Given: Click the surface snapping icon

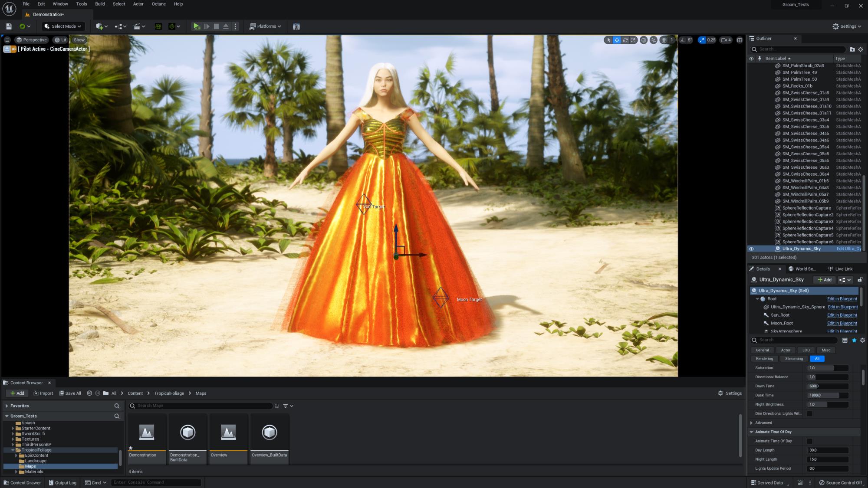Looking at the screenshot, I should [x=654, y=40].
